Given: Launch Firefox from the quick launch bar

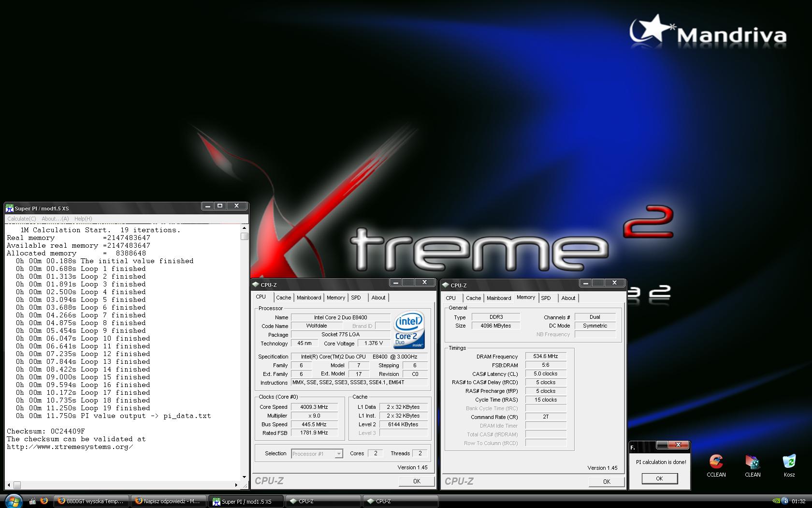Looking at the screenshot, I should (44, 501).
